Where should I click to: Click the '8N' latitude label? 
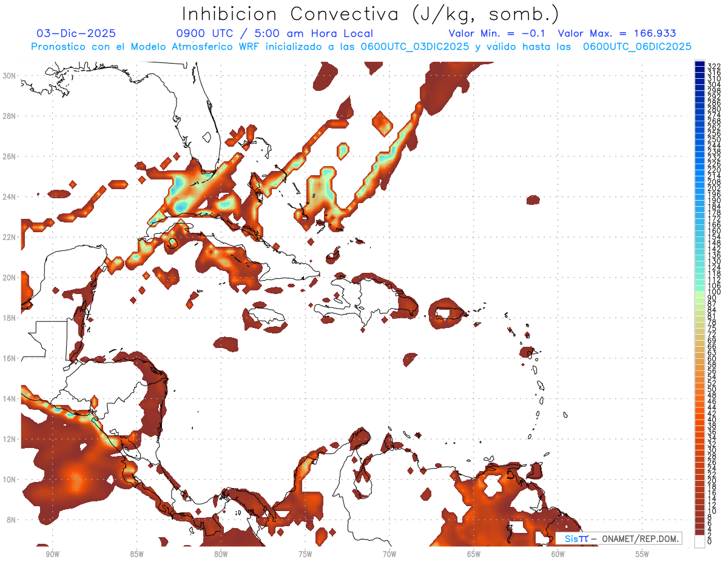pos(12,520)
